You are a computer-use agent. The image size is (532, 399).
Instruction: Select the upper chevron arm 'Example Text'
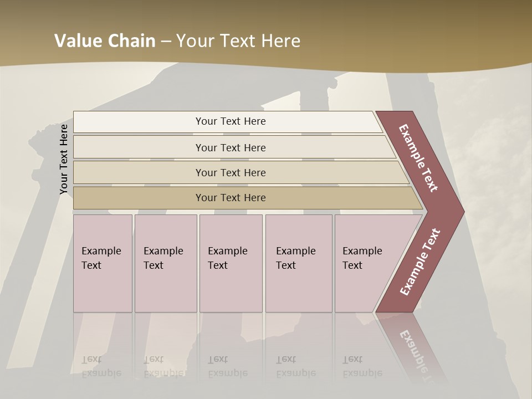(x=419, y=158)
